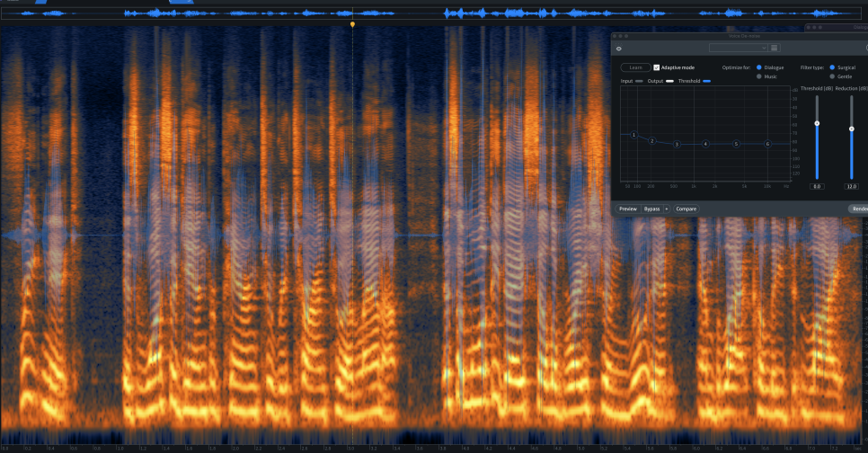Click threshold curve node 2
The image size is (868, 453).
point(651,140)
